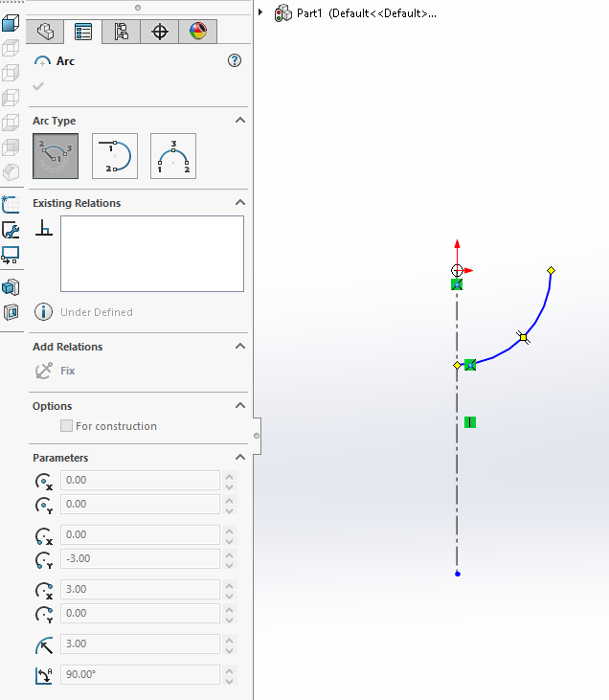Open the Arc help question mark
This screenshot has height=700, width=609.
(235, 60)
